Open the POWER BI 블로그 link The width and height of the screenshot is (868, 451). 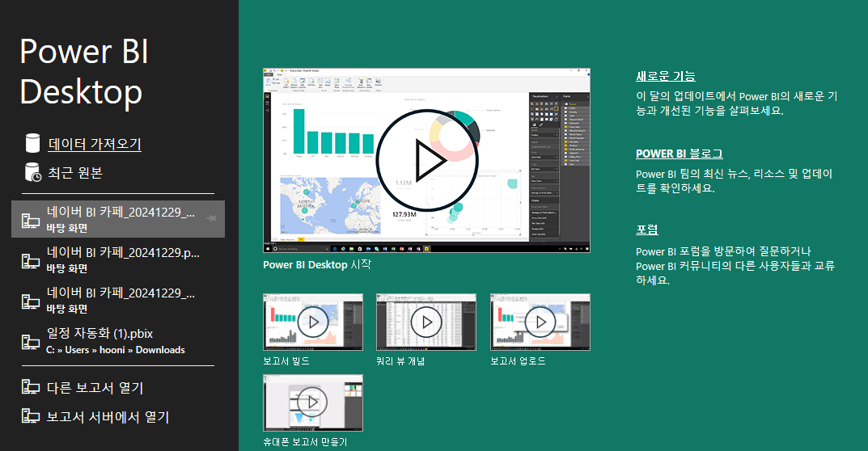[680, 154]
